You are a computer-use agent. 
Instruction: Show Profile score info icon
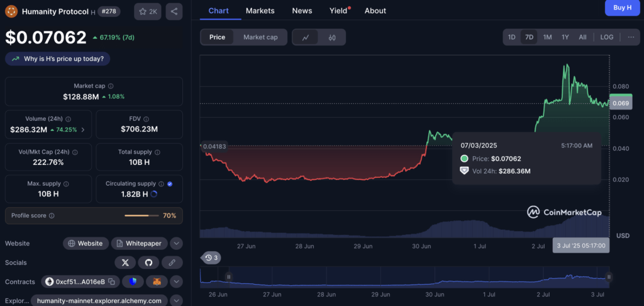[52, 215]
